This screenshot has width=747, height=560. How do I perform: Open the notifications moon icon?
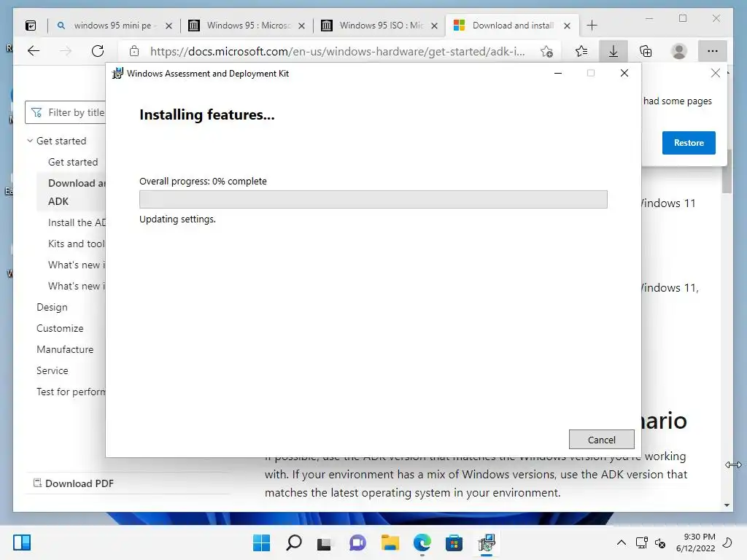pyautogui.click(x=727, y=542)
